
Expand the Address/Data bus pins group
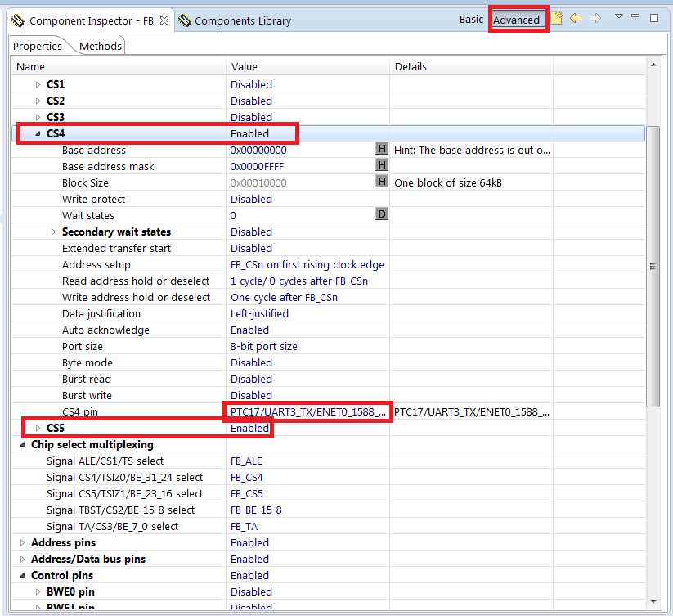coord(23,559)
